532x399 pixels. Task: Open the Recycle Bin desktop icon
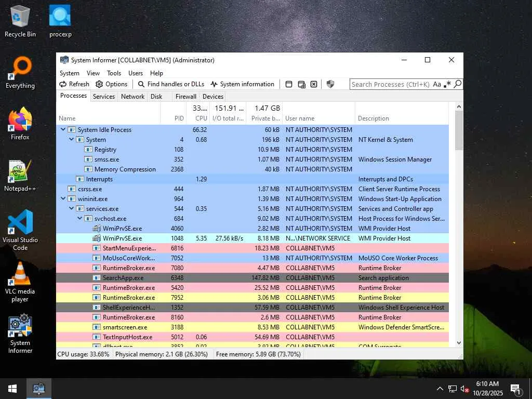[x=20, y=21]
